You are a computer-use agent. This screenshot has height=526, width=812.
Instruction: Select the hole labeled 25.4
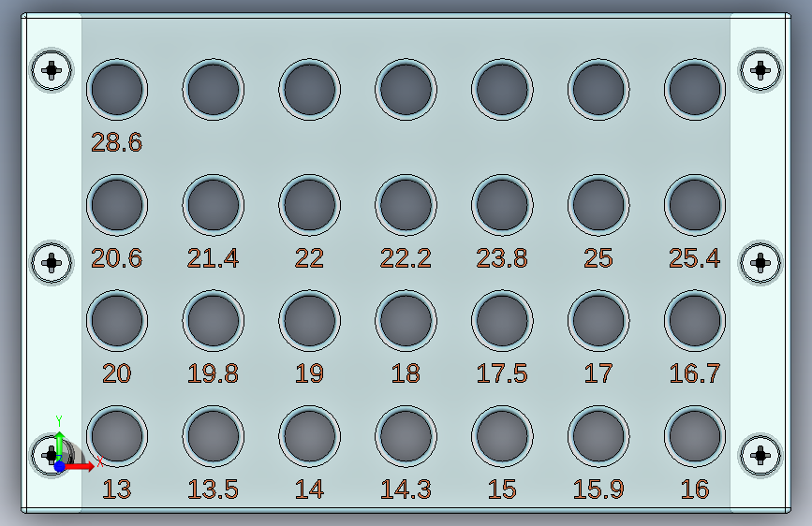point(695,205)
